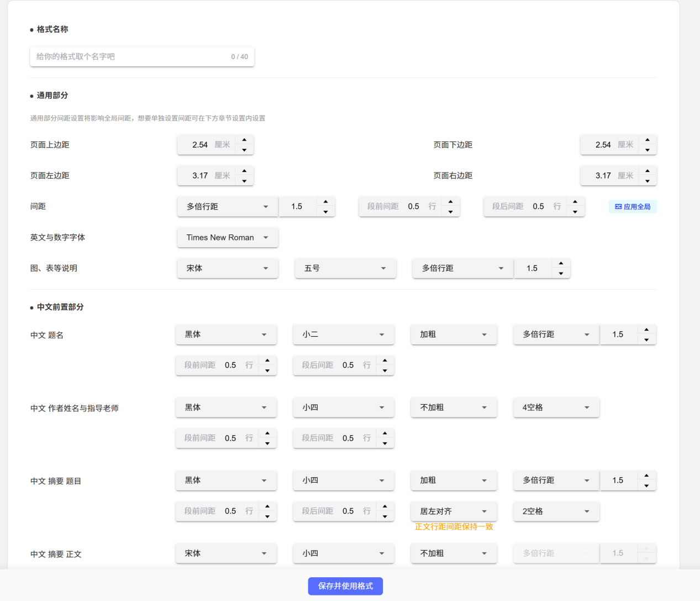Open abstract body size dropdown 小四
The image size is (700, 601).
(344, 553)
